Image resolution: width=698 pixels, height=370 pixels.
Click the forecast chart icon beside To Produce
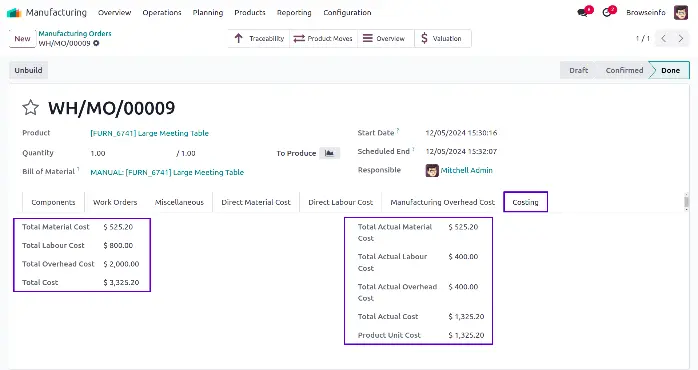point(329,153)
